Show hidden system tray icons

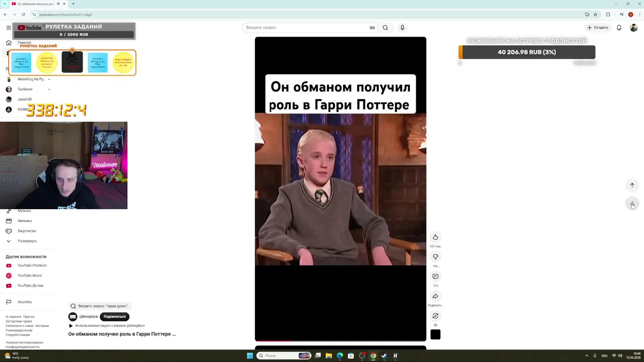[586, 355]
